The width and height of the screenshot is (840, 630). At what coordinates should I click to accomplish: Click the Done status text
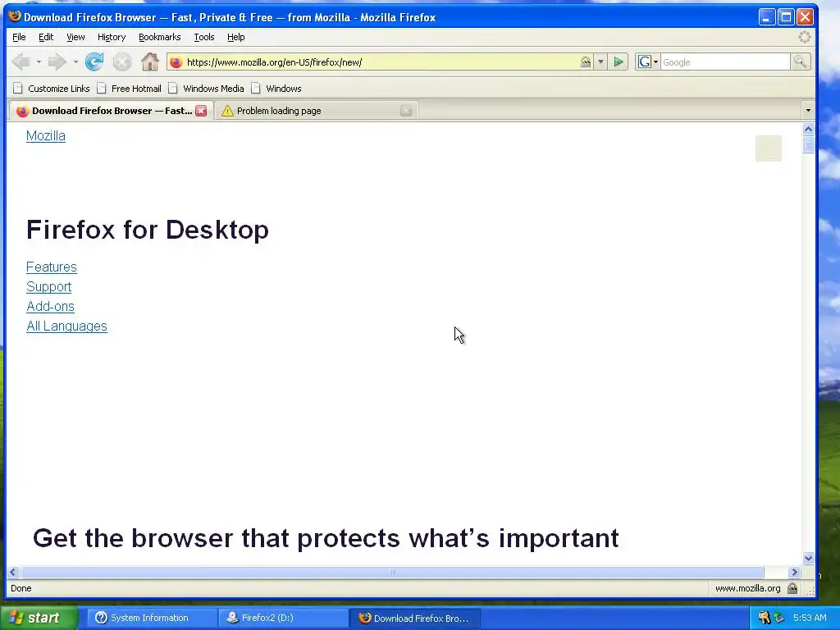point(21,588)
